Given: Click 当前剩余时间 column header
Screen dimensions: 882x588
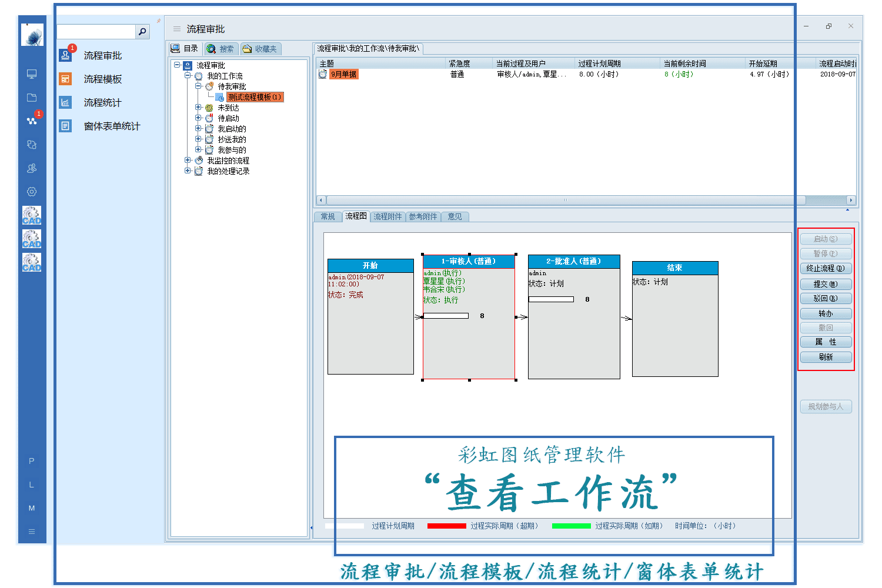Looking at the screenshot, I should click(x=703, y=64).
